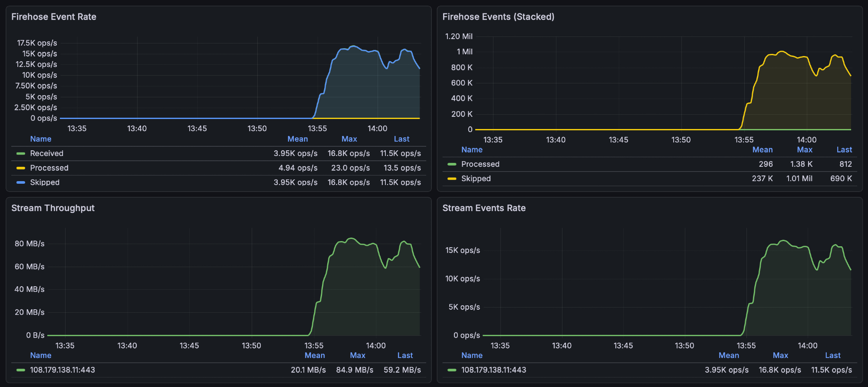Select Skipped series in Firehose Events (Stacked) legend

(x=476, y=179)
